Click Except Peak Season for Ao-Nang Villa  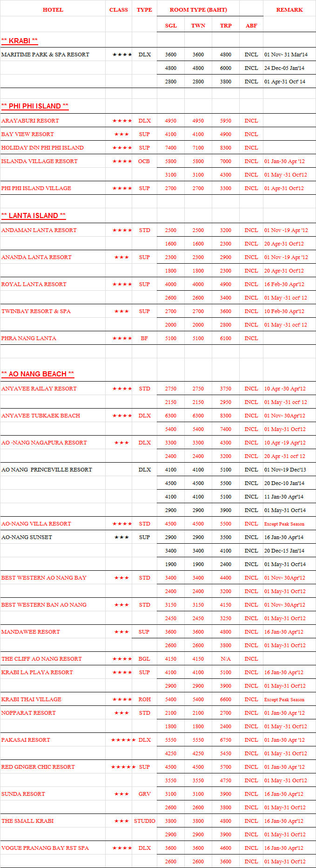[x=284, y=524]
